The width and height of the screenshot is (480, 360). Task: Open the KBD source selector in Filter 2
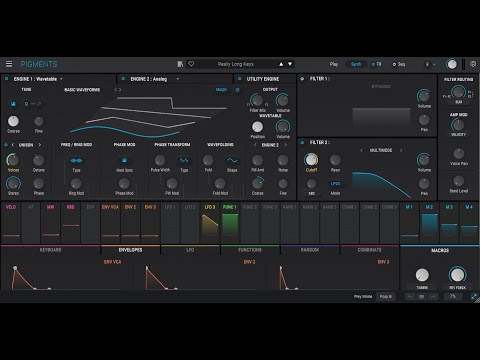pos(311,193)
